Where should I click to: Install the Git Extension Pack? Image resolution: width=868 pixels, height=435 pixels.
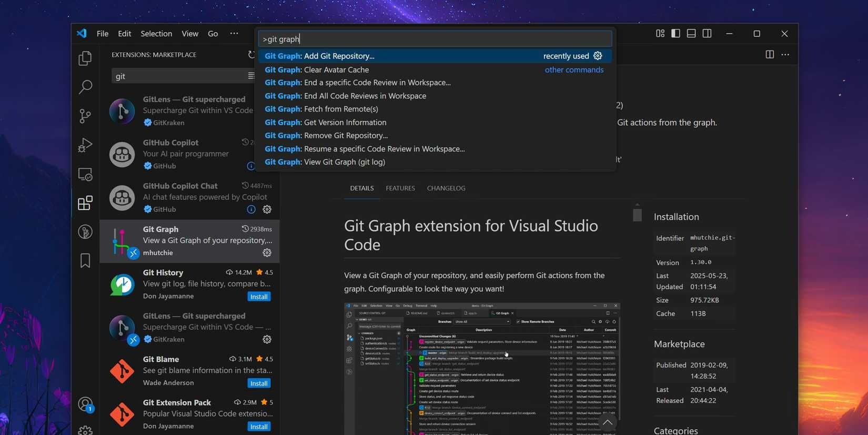(x=259, y=427)
